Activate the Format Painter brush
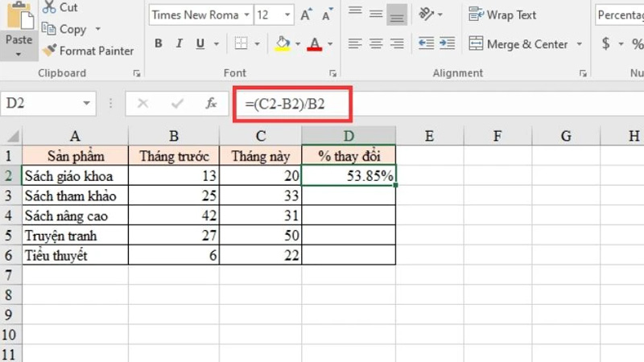Viewport: 644px width, 362px height. point(49,51)
